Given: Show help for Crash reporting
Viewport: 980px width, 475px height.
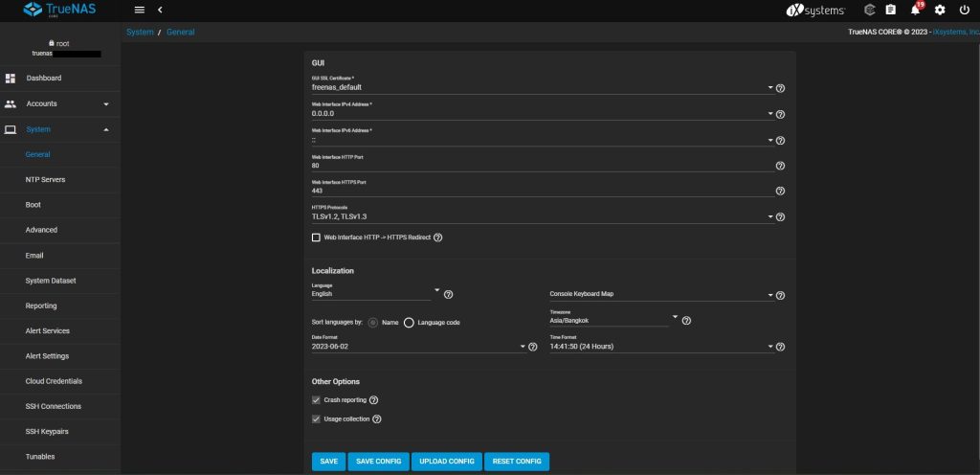Looking at the screenshot, I should pyautogui.click(x=374, y=400).
